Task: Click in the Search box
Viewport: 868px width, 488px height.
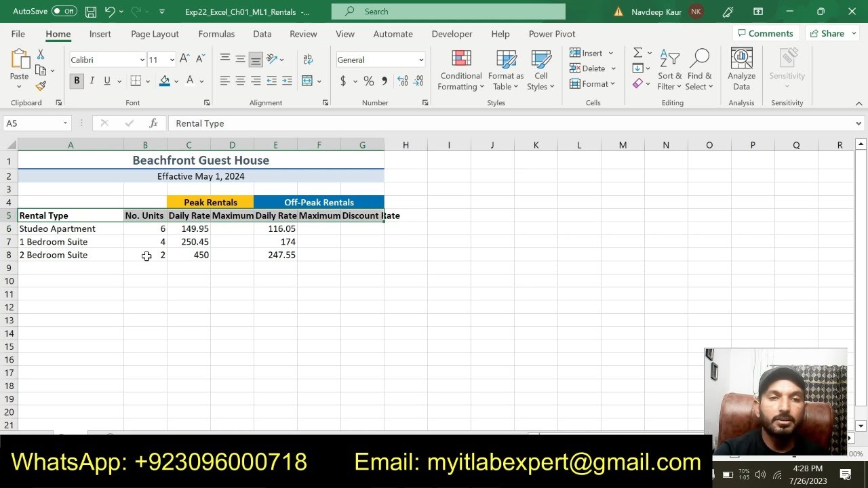Action: click(448, 12)
